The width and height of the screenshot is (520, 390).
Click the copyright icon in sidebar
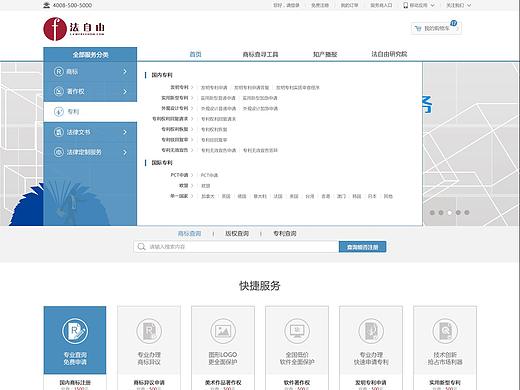[x=59, y=91]
